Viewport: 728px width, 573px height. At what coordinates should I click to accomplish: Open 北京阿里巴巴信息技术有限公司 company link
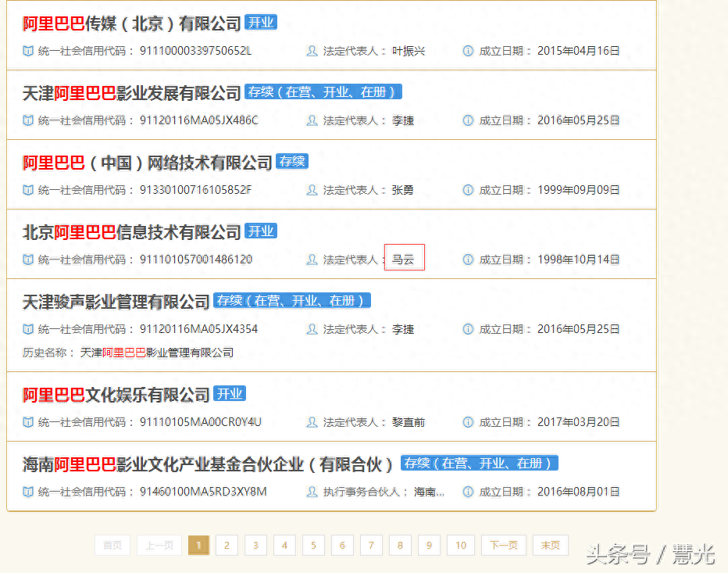[131, 232]
